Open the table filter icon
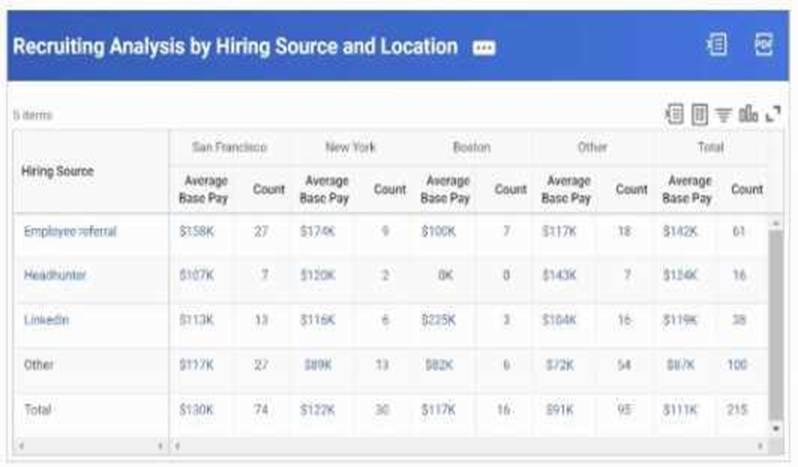 click(724, 114)
